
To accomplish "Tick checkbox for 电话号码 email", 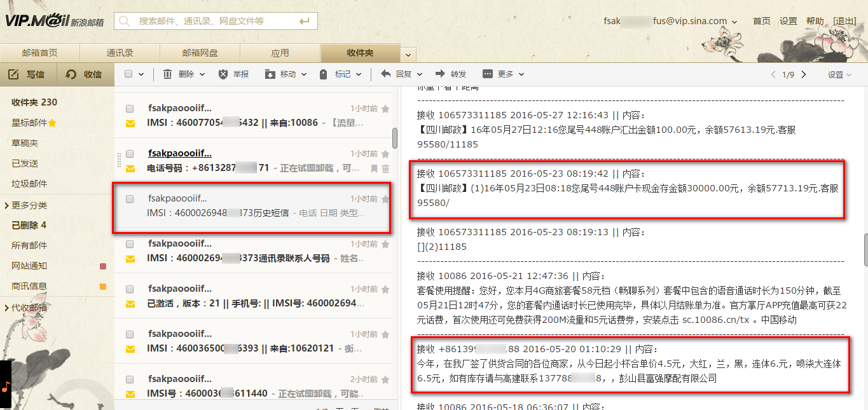I will click(130, 154).
